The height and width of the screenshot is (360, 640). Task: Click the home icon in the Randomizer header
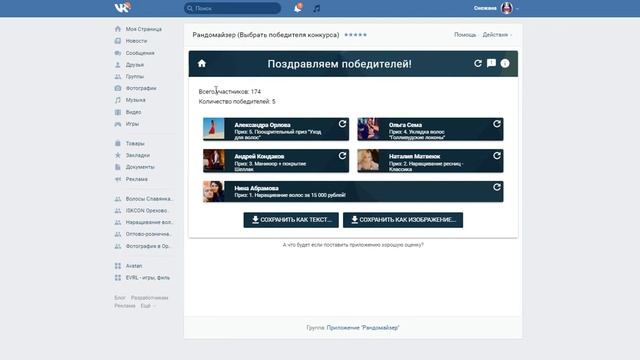click(202, 63)
